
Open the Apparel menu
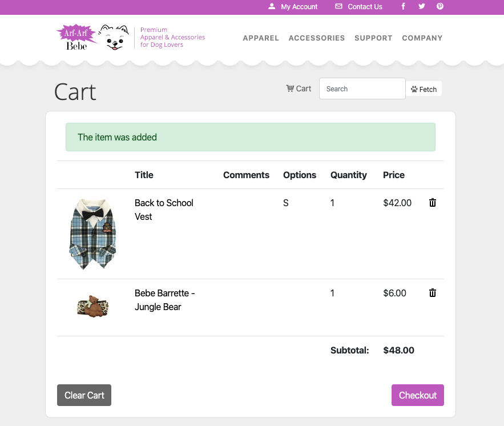tap(261, 38)
